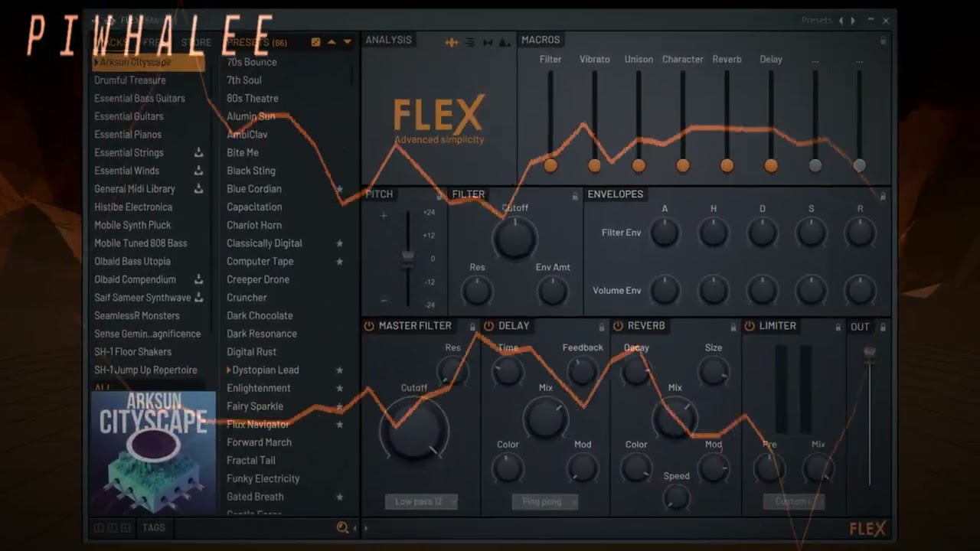Download the Saif Sameer Synthwave pack
This screenshot has height=551, width=980.
click(198, 297)
